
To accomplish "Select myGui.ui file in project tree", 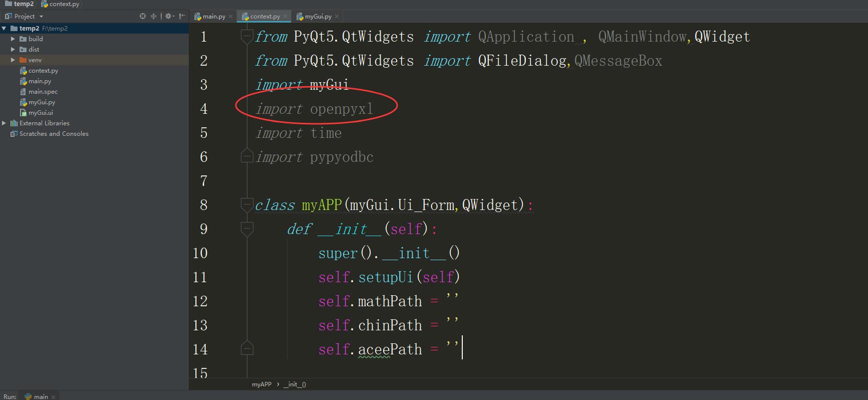I will (x=41, y=113).
